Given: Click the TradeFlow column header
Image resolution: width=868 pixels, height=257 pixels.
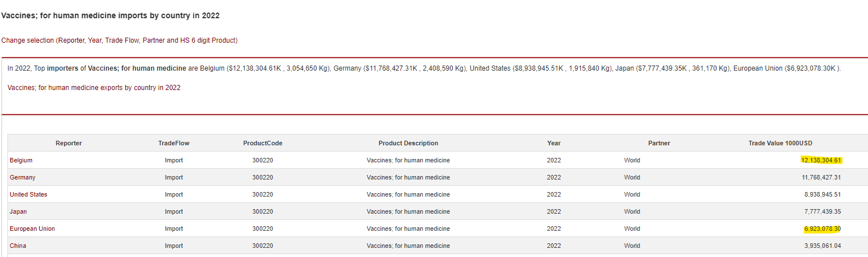Looking at the screenshot, I should click(x=174, y=143).
